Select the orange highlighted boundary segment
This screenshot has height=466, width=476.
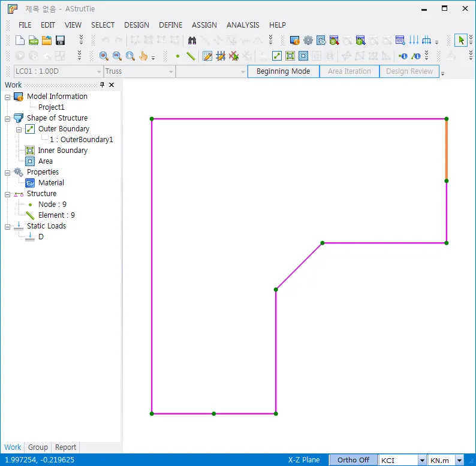tap(447, 150)
